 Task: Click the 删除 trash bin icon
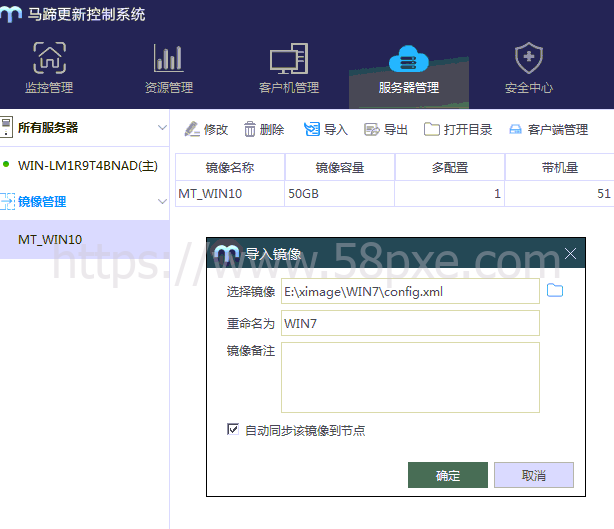tap(249, 129)
